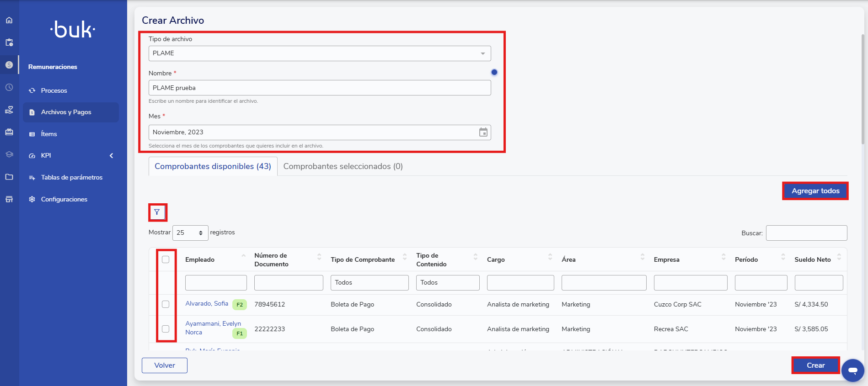Check the select-all header checkbox

(x=166, y=259)
